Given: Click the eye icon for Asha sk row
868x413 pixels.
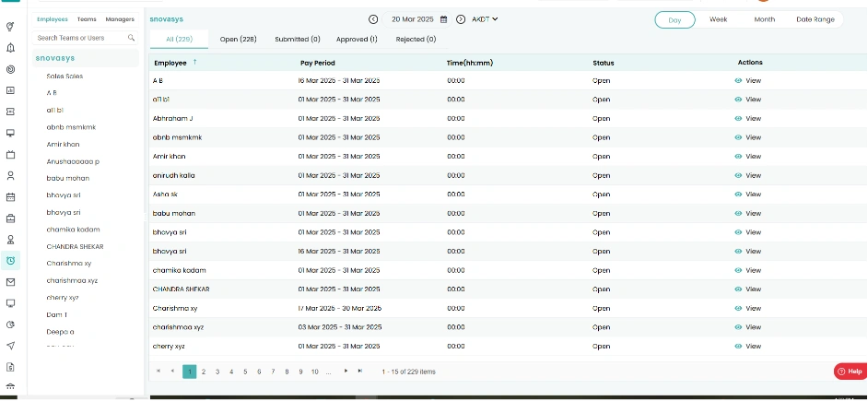Looking at the screenshot, I should (738, 195).
